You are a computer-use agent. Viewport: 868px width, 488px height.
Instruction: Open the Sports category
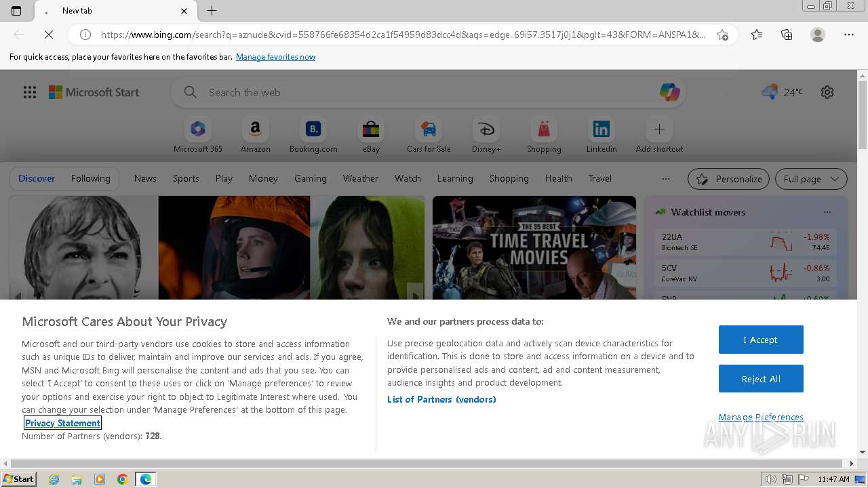pos(186,178)
